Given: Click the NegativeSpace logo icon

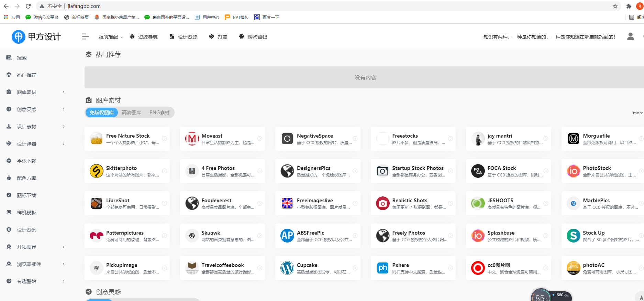Looking at the screenshot, I should pos(287,139).
